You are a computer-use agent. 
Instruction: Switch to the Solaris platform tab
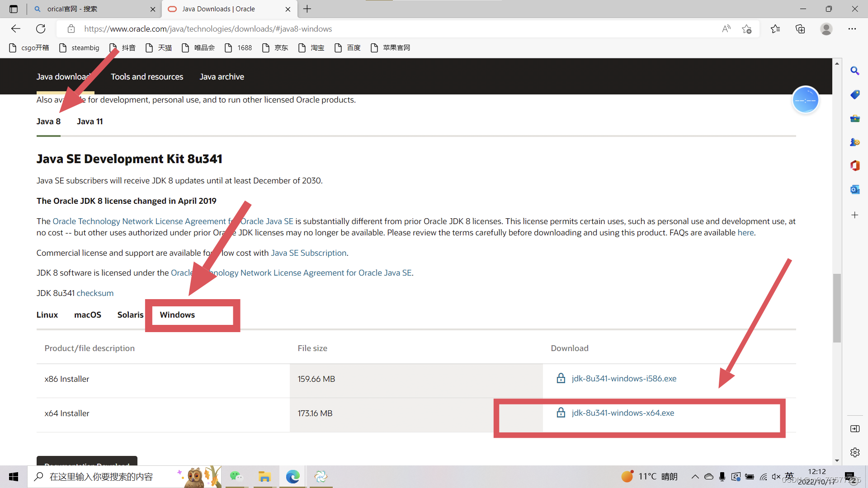click(x=130, y=315)
